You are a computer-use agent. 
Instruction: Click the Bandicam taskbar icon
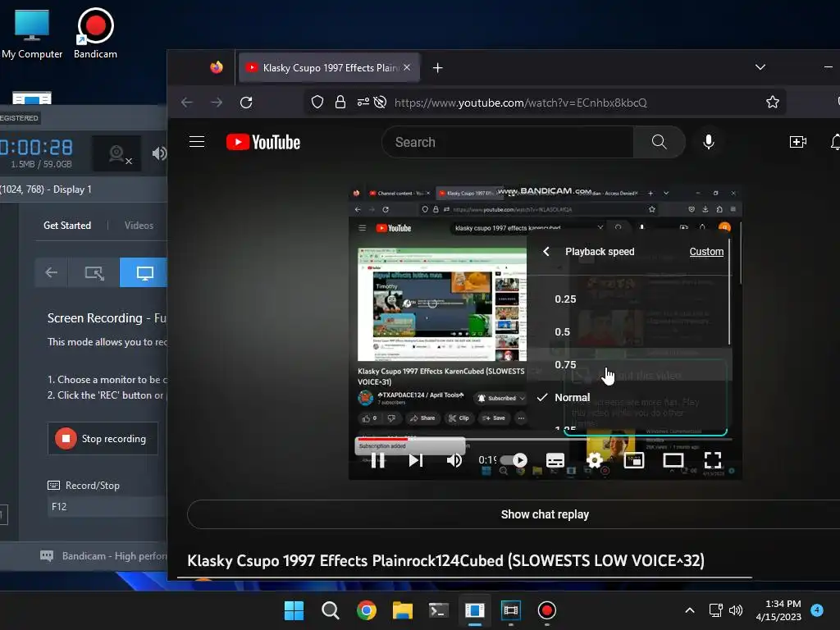point(546,610)
